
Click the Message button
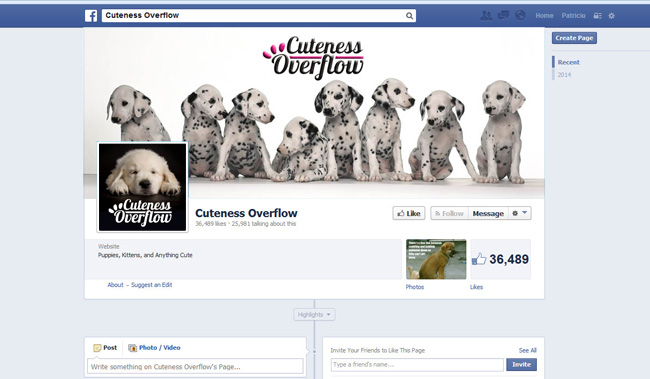[x=488, y=213]
